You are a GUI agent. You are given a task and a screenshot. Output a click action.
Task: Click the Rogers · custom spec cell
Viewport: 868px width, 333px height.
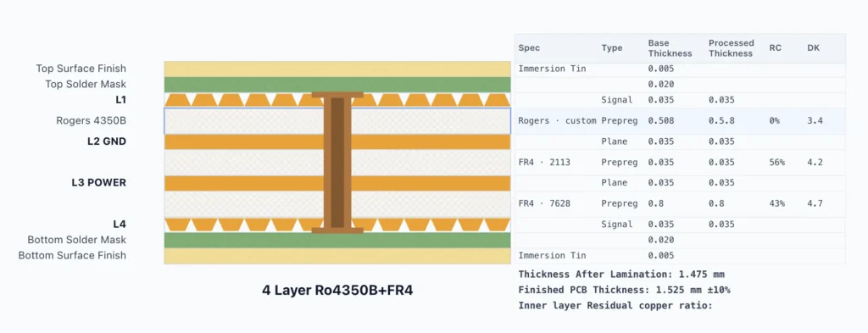[557, 120]
